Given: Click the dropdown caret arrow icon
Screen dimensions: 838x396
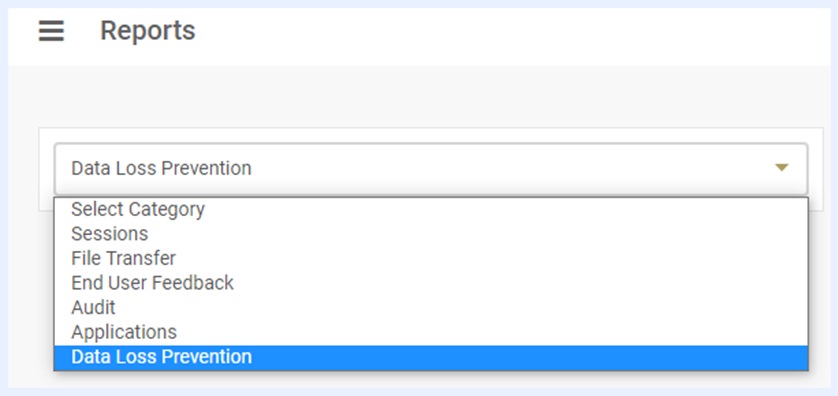Looking at the screenshot, I should tap(781, 168).
